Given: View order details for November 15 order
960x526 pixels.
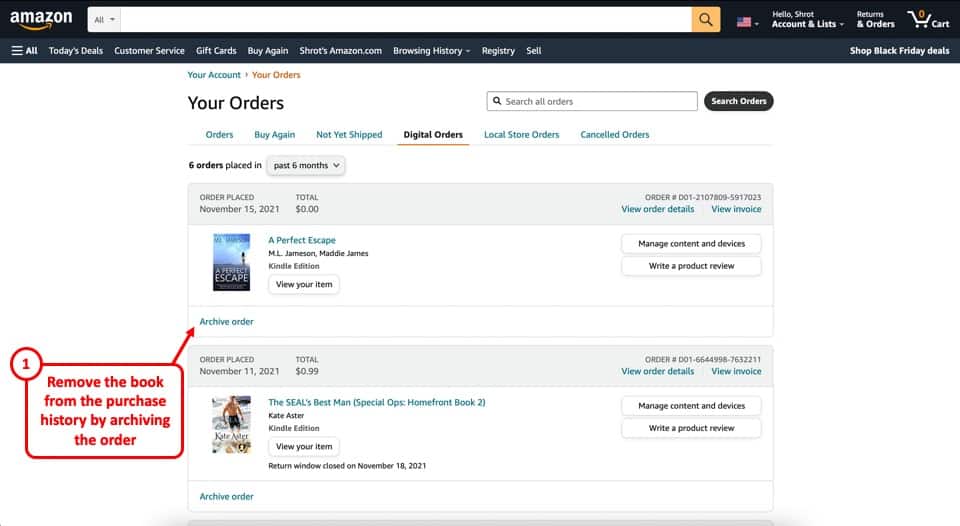Looking at the screenshot, I should click(x=658, y=209).
